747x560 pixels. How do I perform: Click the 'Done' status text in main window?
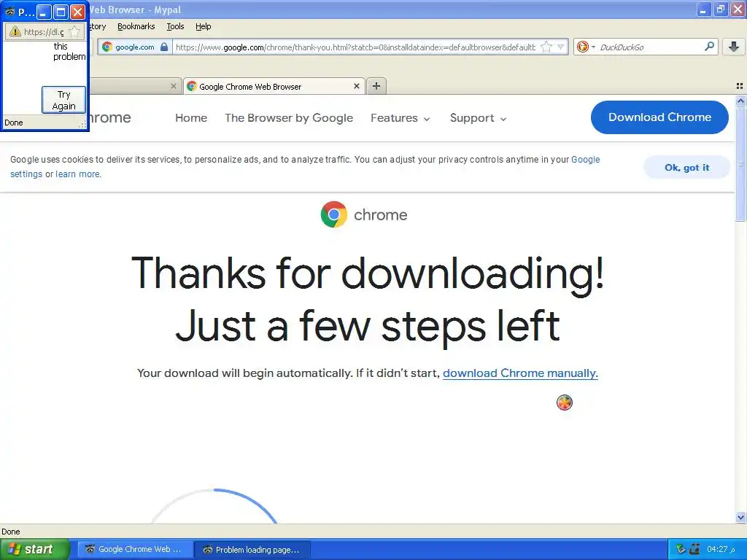(x=11, y=532)
